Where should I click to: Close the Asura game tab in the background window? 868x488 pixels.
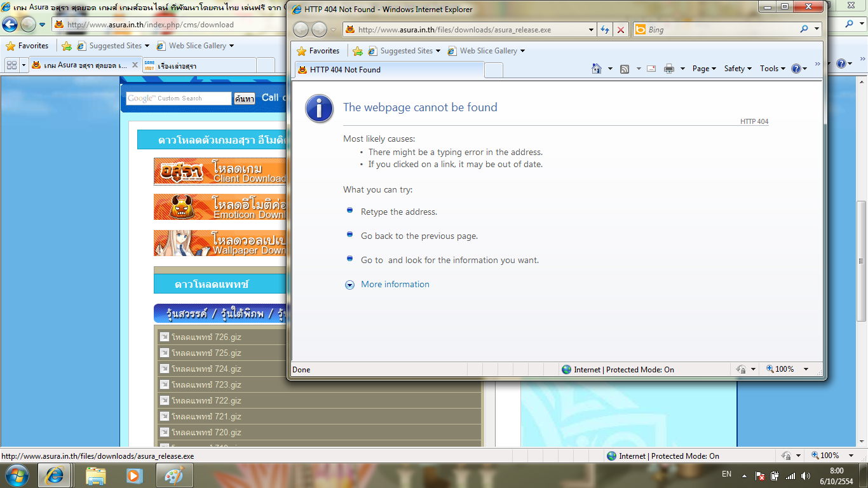pos(135,65)
